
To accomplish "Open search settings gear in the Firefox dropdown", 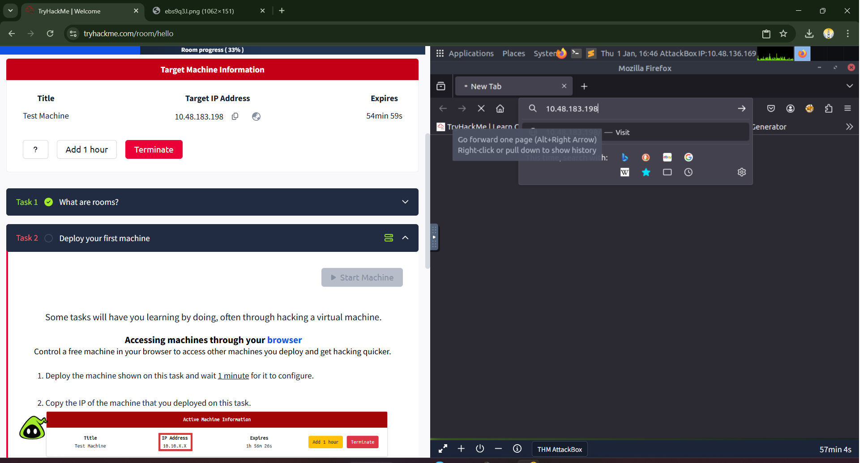I will (742, 172).
